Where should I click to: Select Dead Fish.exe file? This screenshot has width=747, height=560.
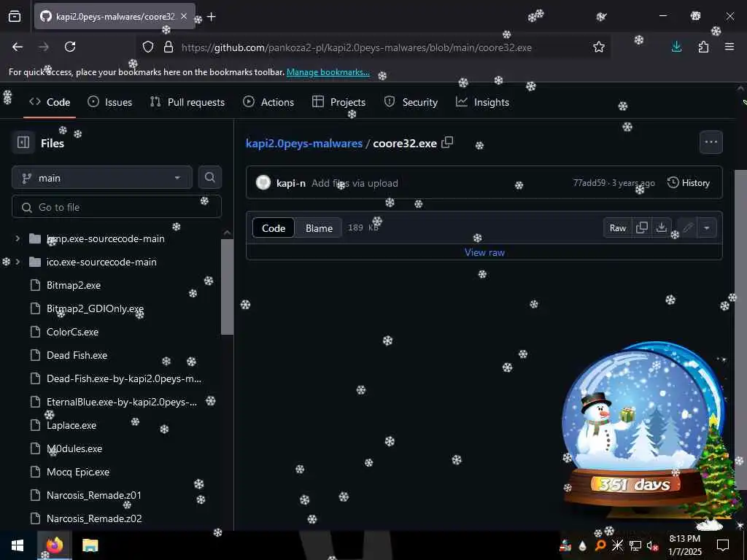[x=77, y=355]
